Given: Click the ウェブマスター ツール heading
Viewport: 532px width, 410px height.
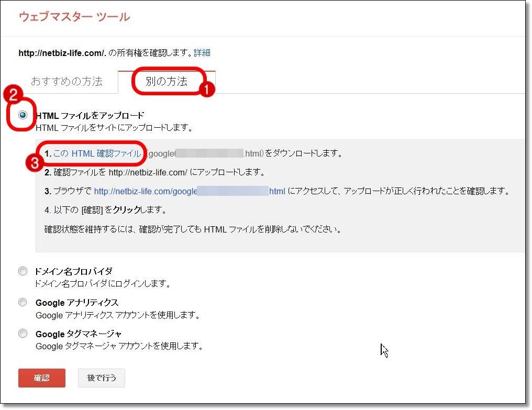Looking at the screenshot, I should (x=74, y=17).
